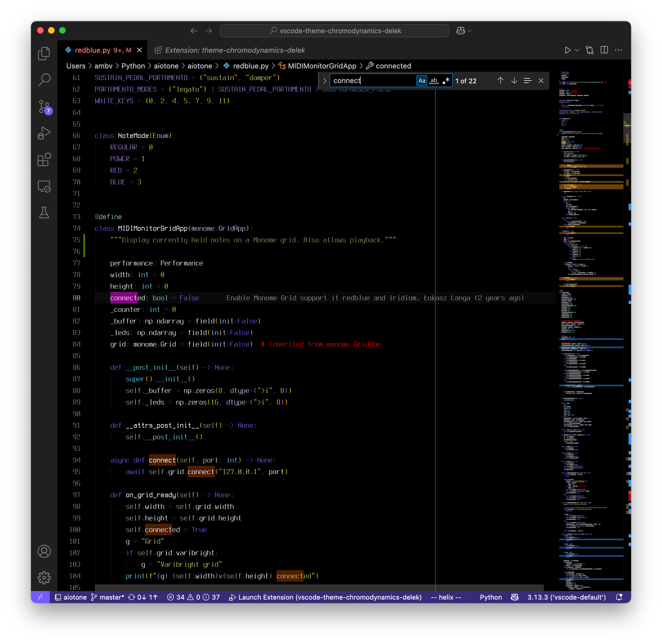Expand the Replace row in find widget
This screenshot has width=662, height=644.
325,81
